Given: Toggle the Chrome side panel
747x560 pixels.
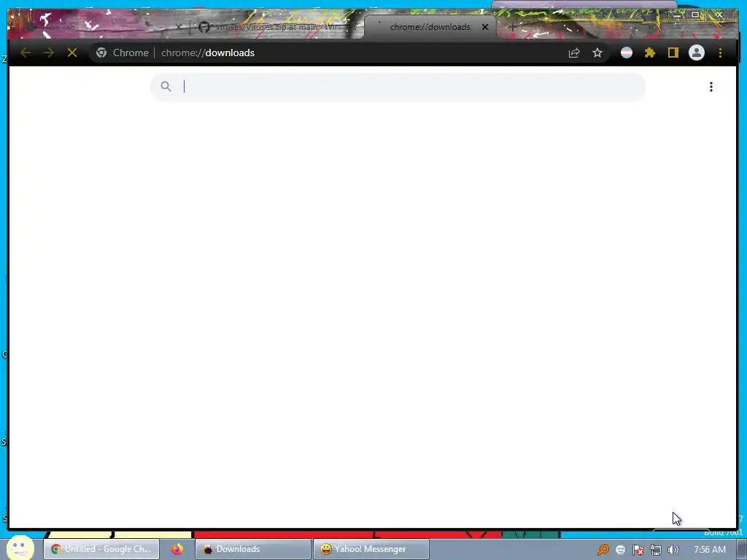Looking at the screenshot, I should 673,52.
